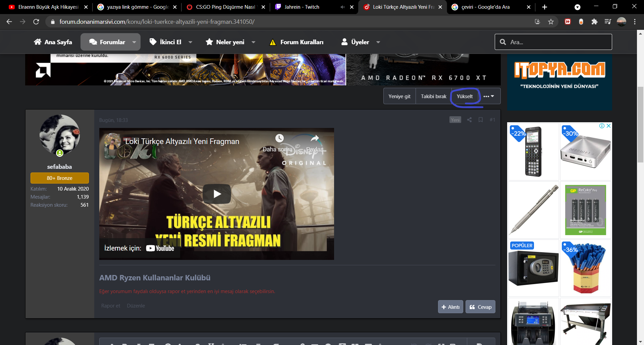
Task: Close the Loki Türkçe Altyazılı tab
Action: click(440, 7)
